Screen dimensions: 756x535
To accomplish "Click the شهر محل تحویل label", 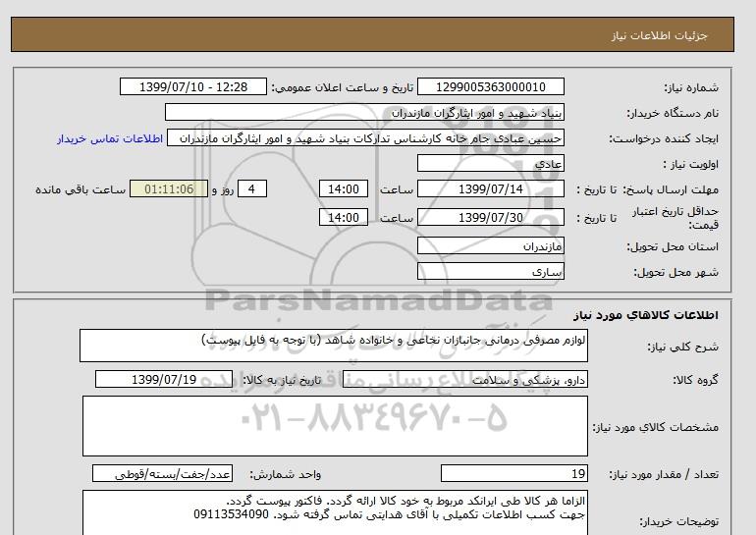I will click(x=675, y=272).
